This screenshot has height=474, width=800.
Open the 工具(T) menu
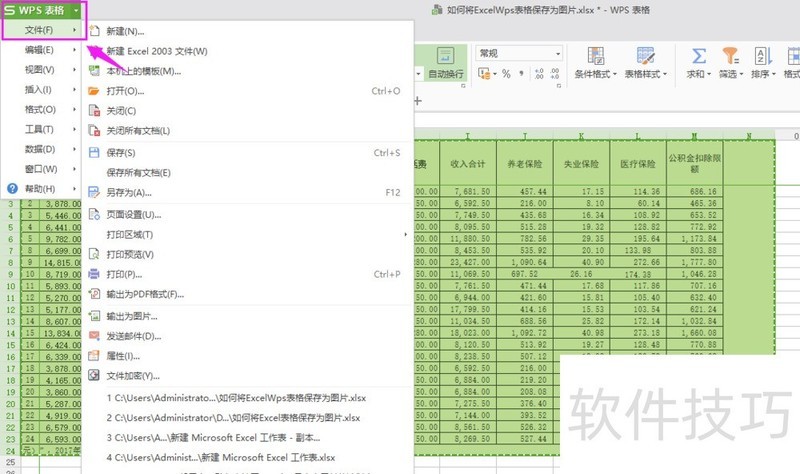click(42, 130)
